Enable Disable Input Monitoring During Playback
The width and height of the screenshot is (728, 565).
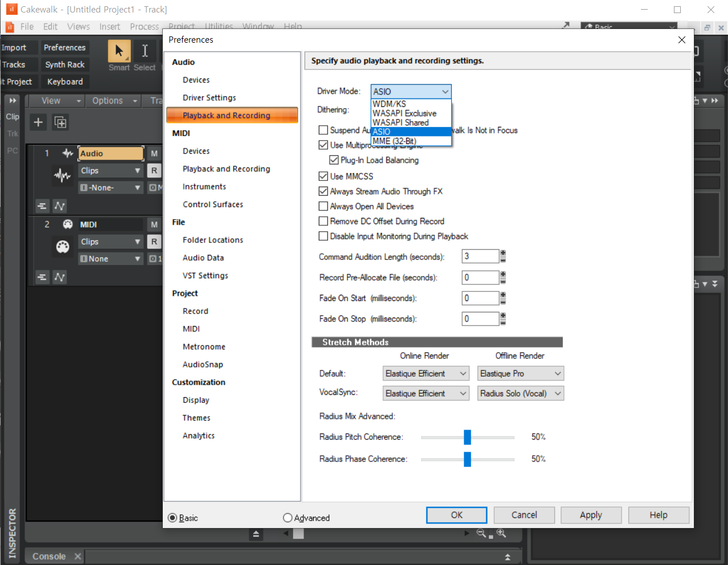[323, 236]
